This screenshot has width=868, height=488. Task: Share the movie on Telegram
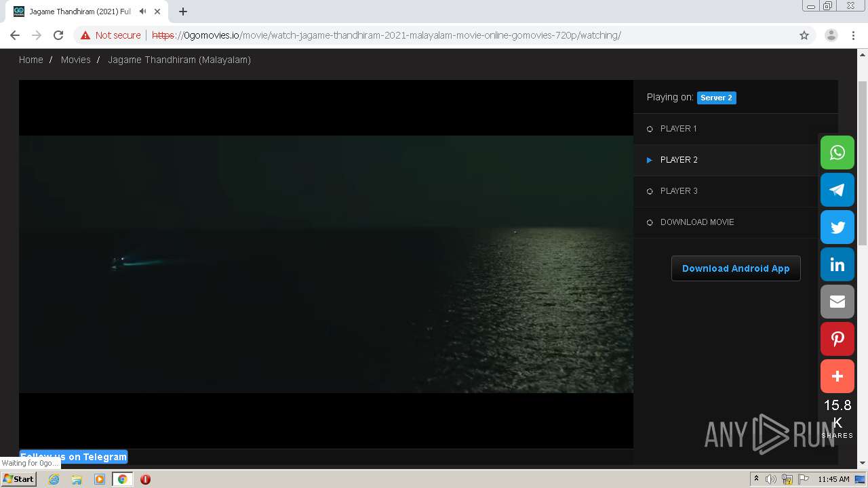point(837,190)
